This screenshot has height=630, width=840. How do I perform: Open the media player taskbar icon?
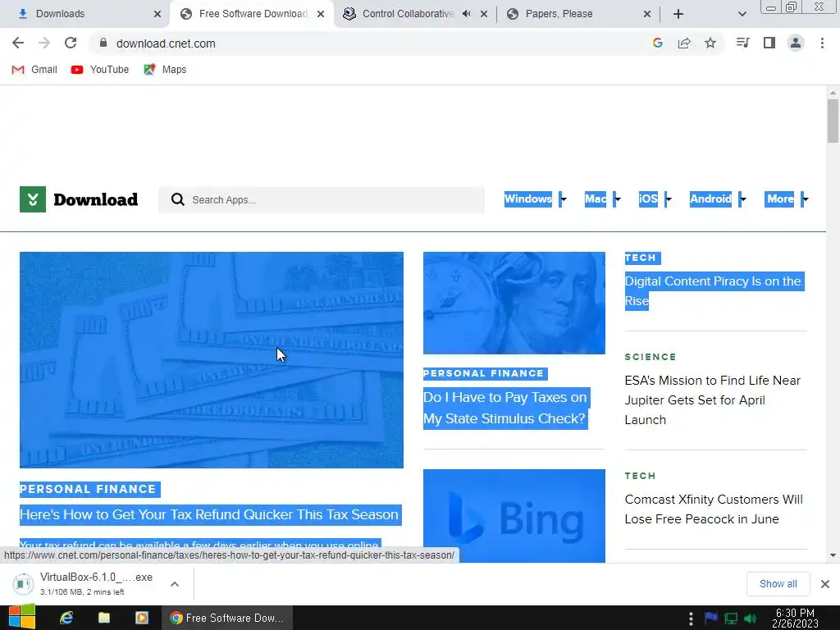(142, 618)
